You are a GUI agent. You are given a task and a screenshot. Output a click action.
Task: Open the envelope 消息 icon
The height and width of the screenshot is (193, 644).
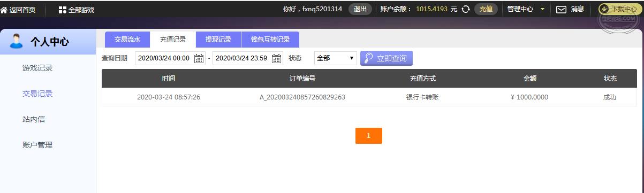point(561,9)
